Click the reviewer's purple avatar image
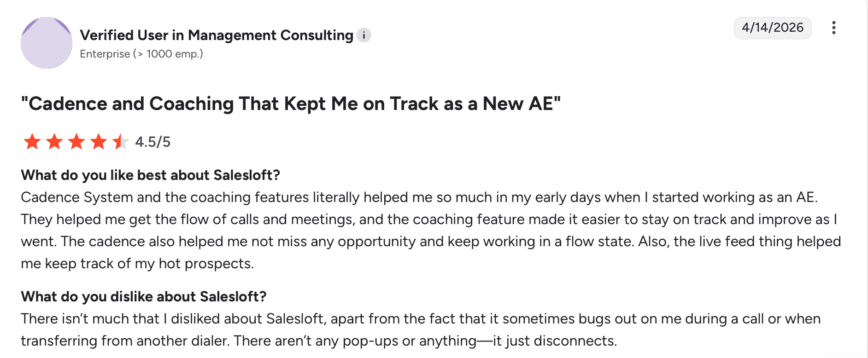This screenshot has height=358, width=868. click(x=47, y=43)
